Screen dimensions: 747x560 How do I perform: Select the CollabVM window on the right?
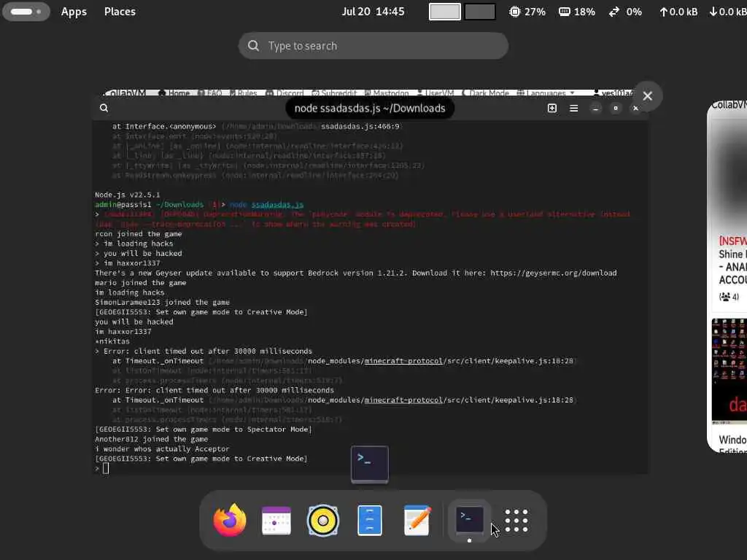727,276
